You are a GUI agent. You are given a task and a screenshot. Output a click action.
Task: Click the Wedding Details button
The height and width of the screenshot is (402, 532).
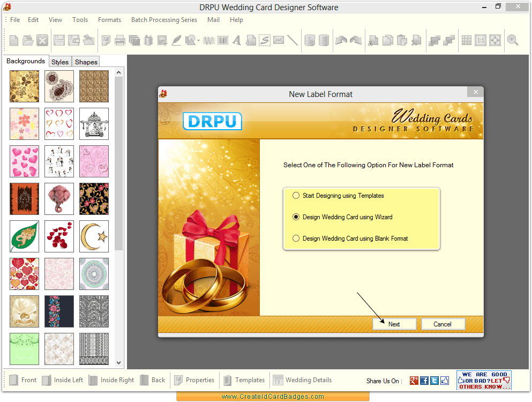pos(302,380)
